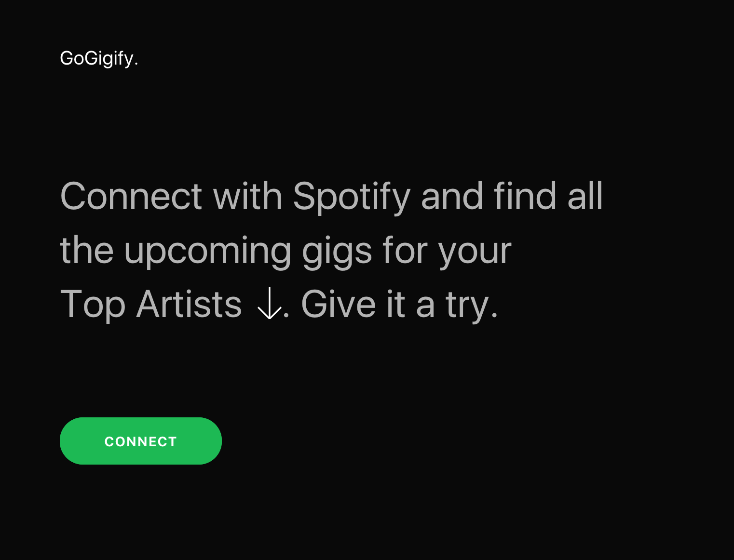Click the headline Connect with Spotify
The width and height of the screenshot is (734, 560).
pos(331,197)
